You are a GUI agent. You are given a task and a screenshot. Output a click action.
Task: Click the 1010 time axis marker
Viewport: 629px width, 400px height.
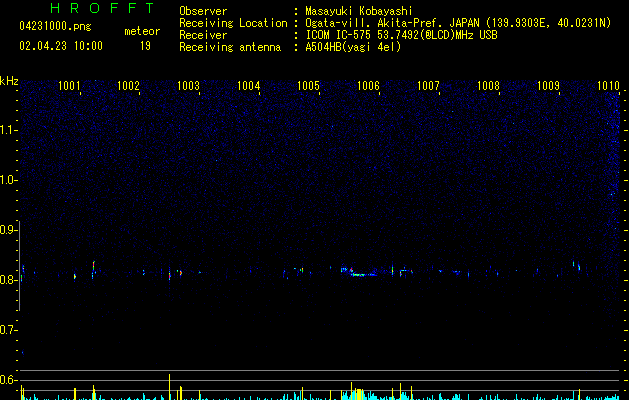[609, 86]
